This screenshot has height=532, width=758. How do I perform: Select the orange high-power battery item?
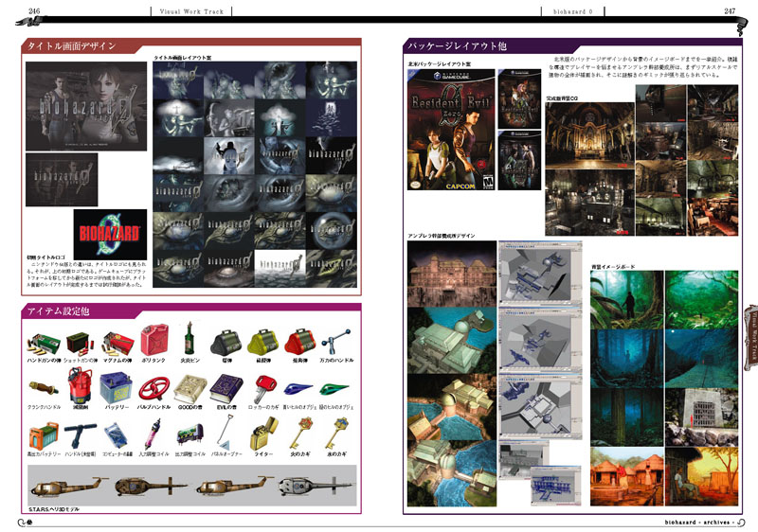tap(44, 436)
